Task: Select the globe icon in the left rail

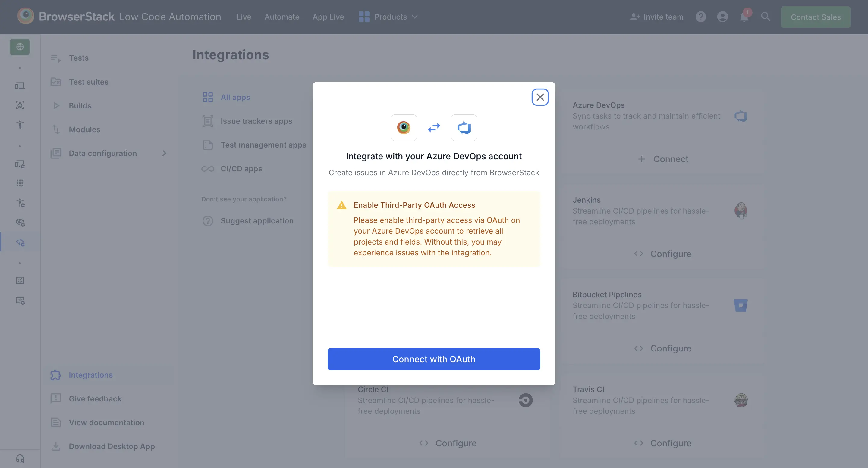Action: [x=20, y=47]
